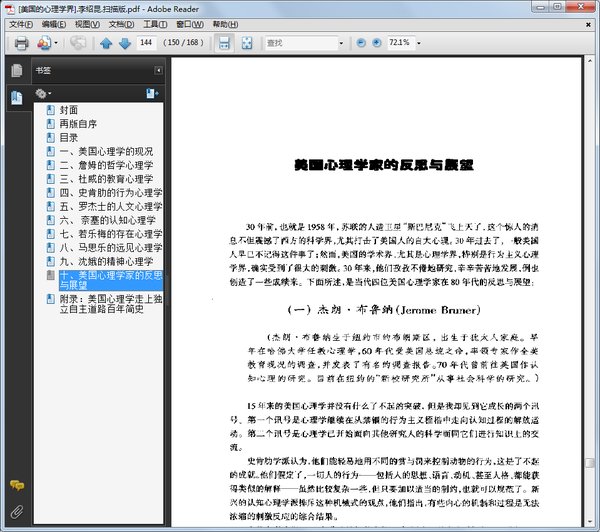Image resolution: width=600 pixels, height=532 pixels.
Task: Collapse the bookmarks panel with the arrow button
Action: point(158,70)
